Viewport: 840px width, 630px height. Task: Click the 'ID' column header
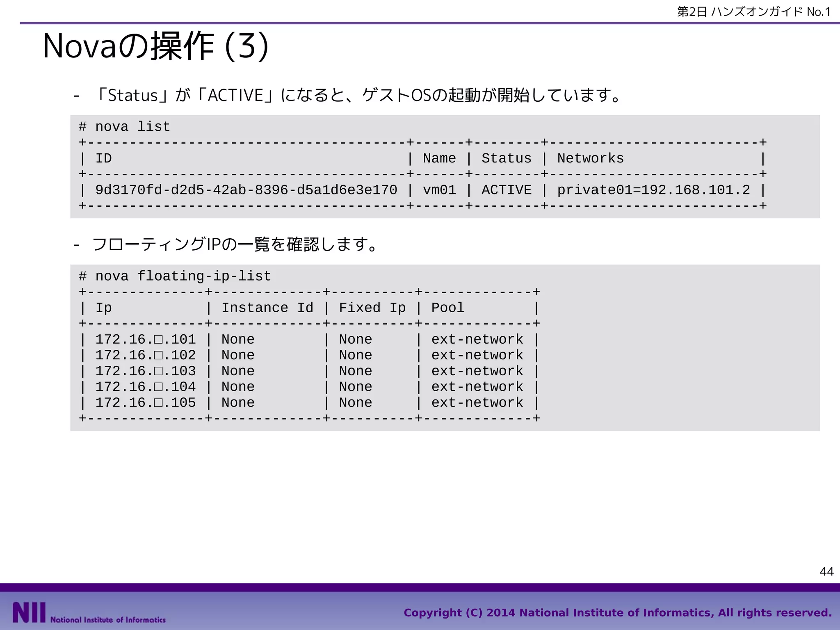click(x=103, y=158)
